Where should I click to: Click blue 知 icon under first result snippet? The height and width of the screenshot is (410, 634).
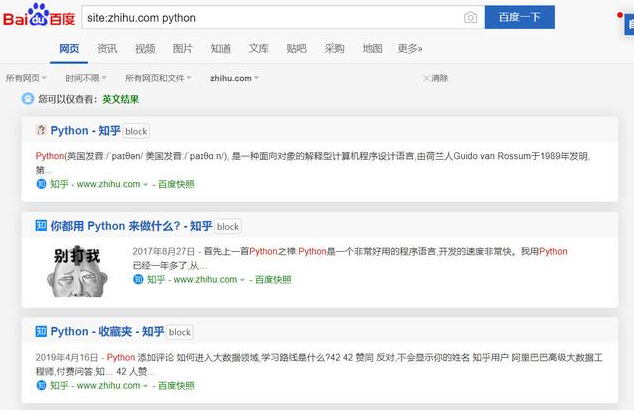point(41,184)
